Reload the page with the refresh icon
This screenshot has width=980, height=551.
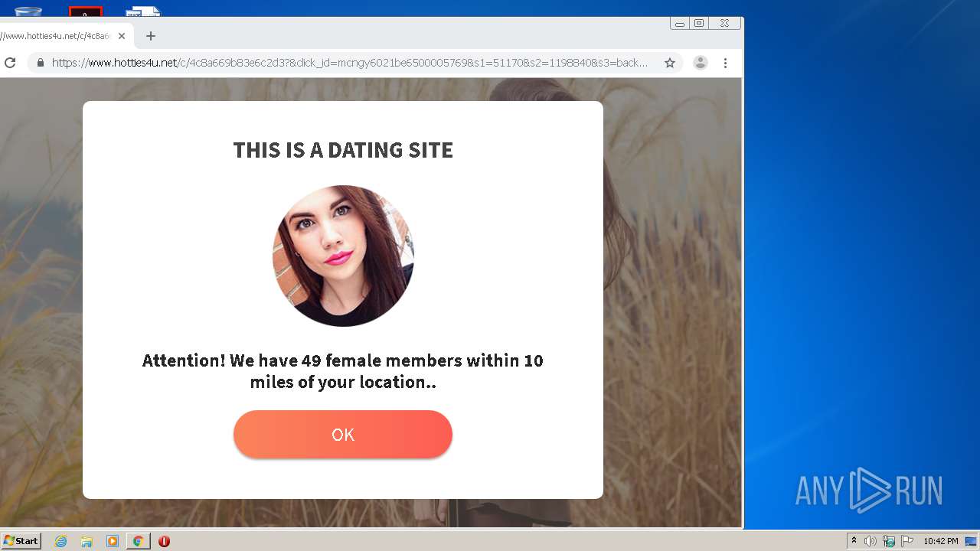click(10, 63)
